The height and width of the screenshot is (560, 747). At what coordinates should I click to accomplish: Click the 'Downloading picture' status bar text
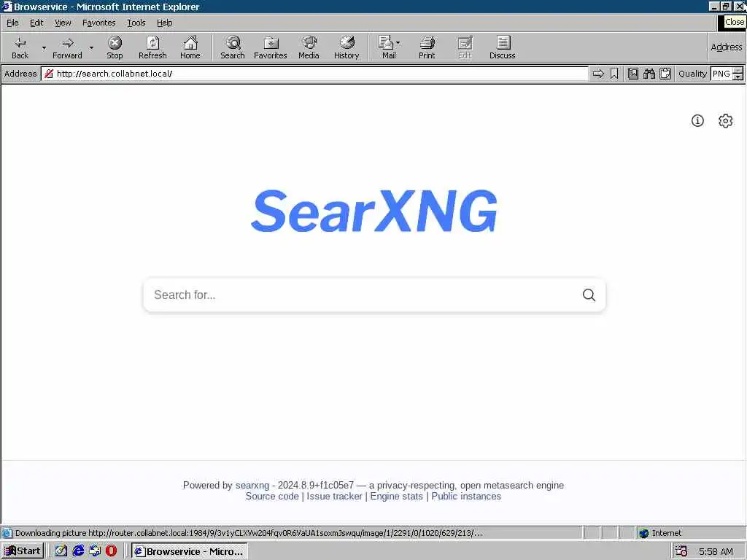tap(249, 533)
